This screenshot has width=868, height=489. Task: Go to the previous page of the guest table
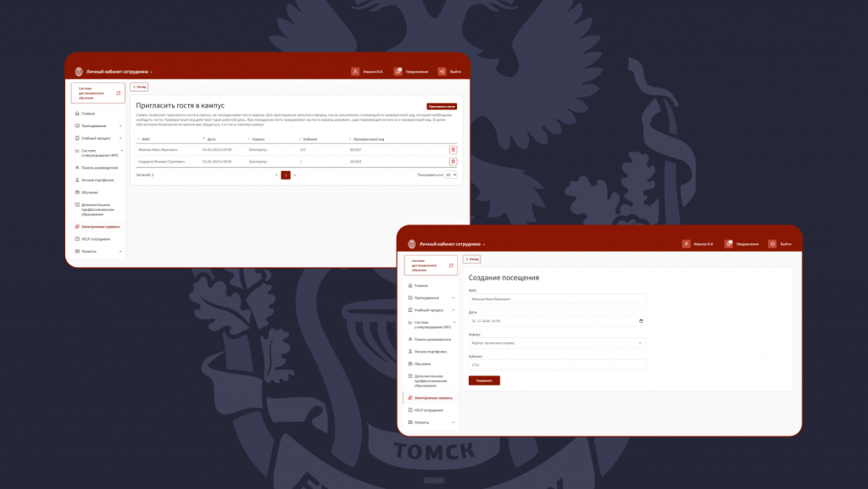point(276,175)
